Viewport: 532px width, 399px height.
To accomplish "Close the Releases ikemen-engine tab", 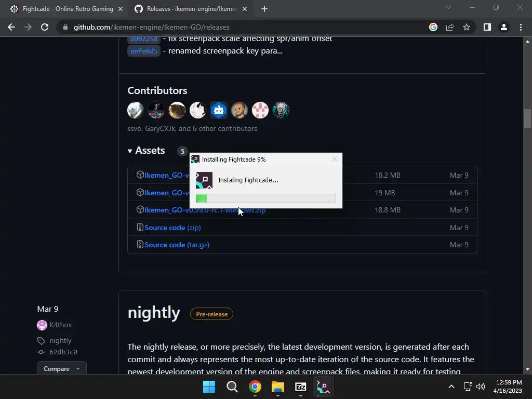I will tap(245, 9).
